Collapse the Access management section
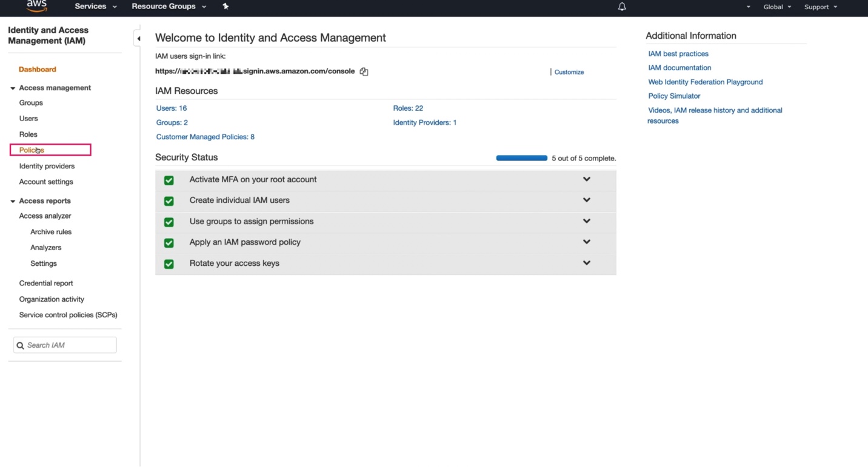The width and height of the screenshot is (868, 467). click(13, 88)
